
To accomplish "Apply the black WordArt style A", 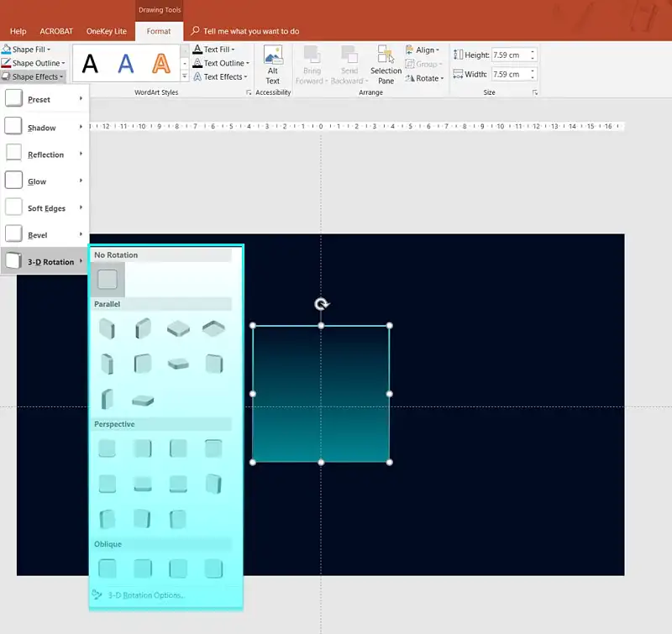I will (x=90, y=64).
